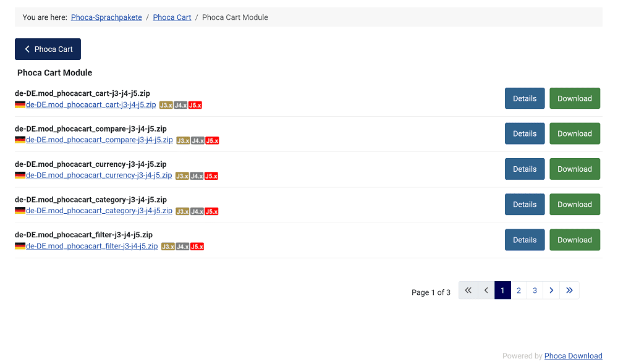618x364 pixels.
Task: Open Details for the compare module zip
Action: (x=525, y=133)
